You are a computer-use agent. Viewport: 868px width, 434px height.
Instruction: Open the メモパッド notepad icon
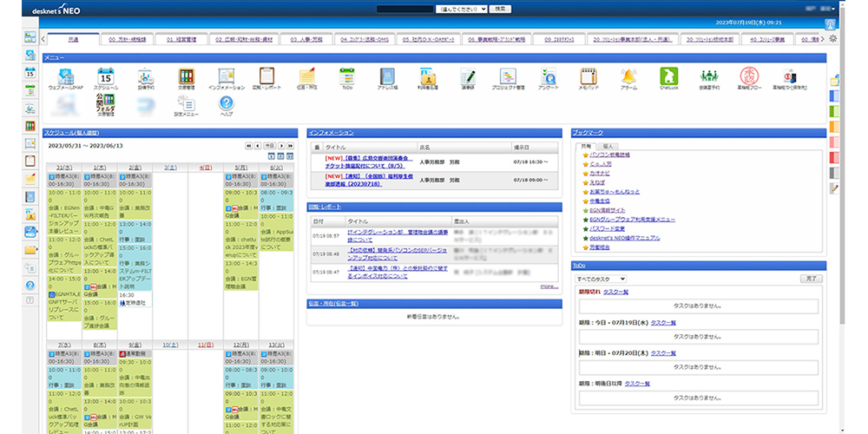[588, 77]
